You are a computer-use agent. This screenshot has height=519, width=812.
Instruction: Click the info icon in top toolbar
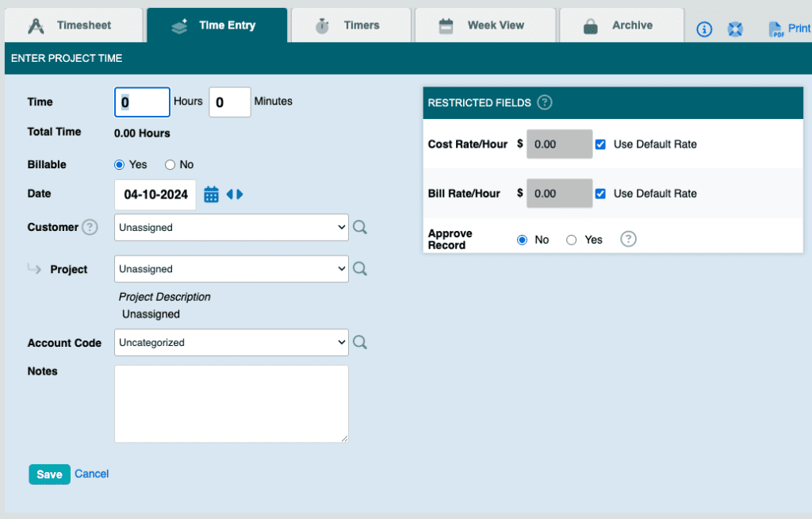pyautogui.click(x=704, y=29)
